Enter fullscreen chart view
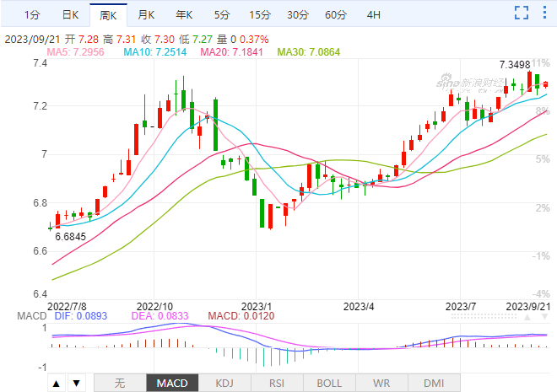This screenshot has width=557, height=392. (x=522, y=13)
